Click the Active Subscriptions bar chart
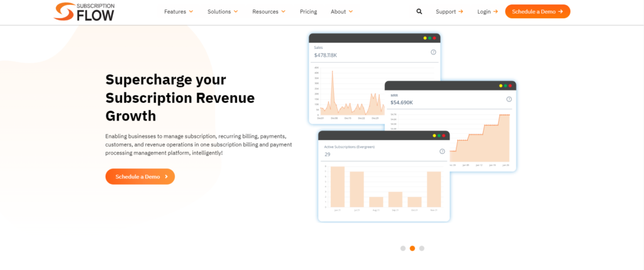The height and width of the screenshot is (270, 644). point(384,187)
